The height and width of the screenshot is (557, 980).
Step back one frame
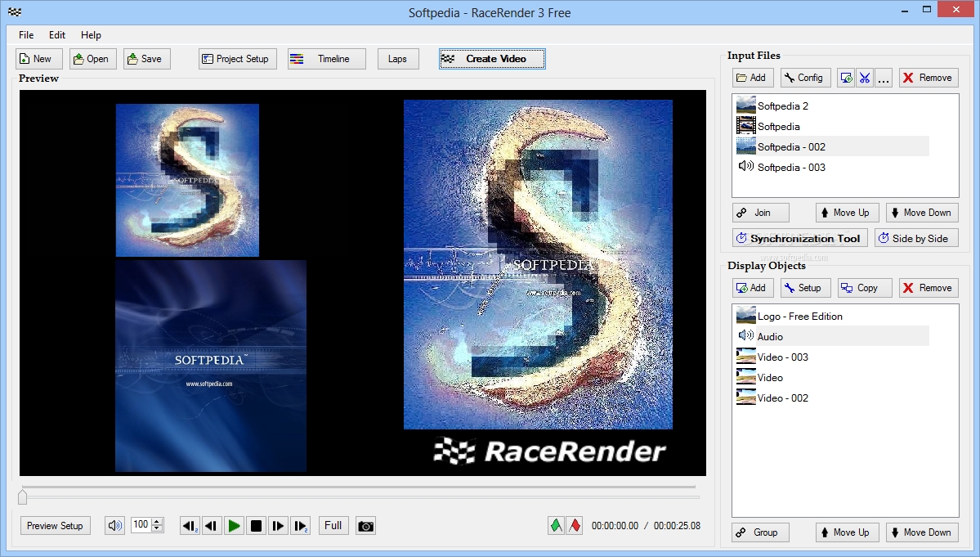pos(211,526)
